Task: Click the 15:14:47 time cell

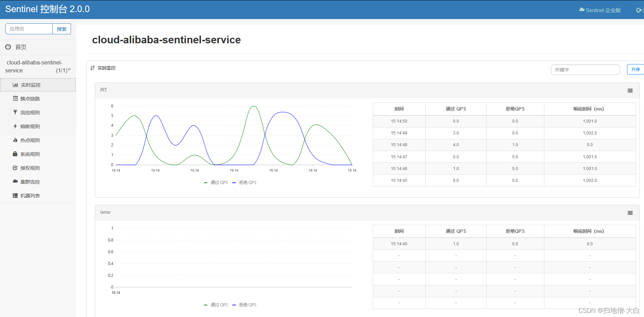Action: (399, 157)
